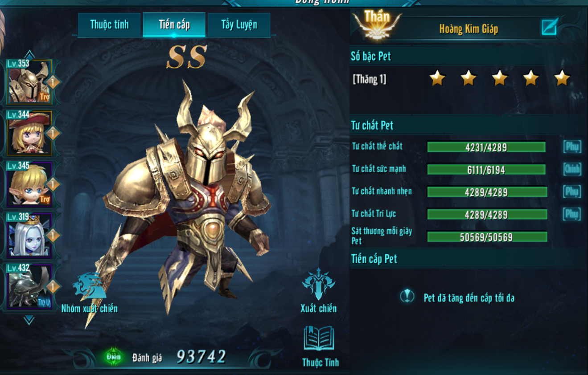Screen dimensions: 588x375
Task: Toggle Phụ tag for Tư chất thể chất
Action: tap(572, 147)
